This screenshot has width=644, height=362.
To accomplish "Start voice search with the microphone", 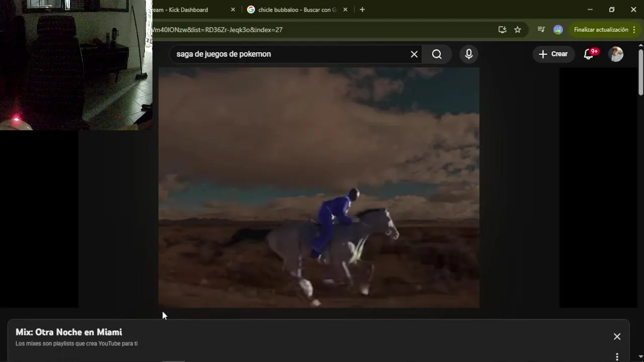I will click(x=469, y=54).
